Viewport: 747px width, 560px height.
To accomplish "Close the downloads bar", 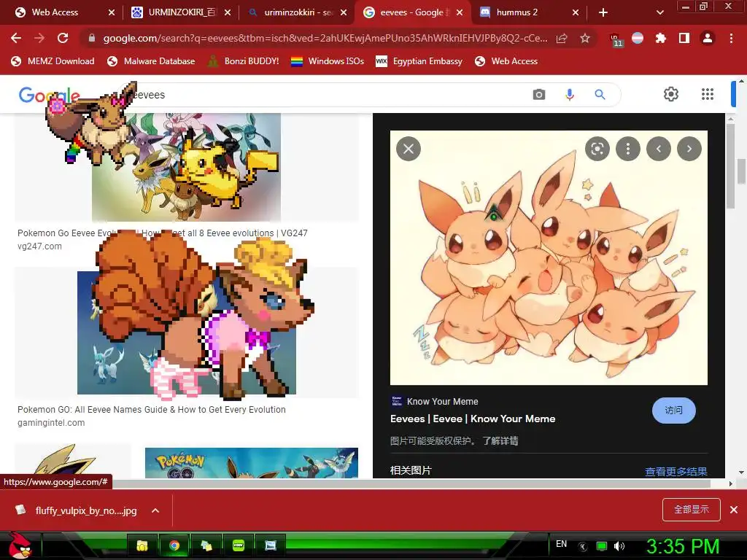I will [x=734, y=510].
